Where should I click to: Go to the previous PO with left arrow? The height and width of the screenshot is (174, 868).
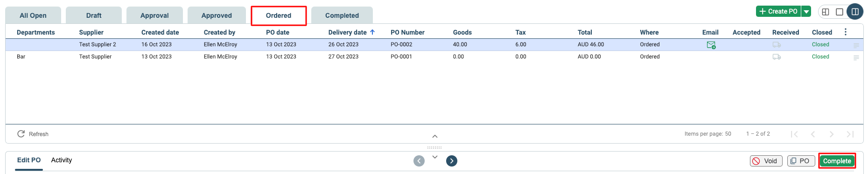pyautogui.click(x=419, y=161)
